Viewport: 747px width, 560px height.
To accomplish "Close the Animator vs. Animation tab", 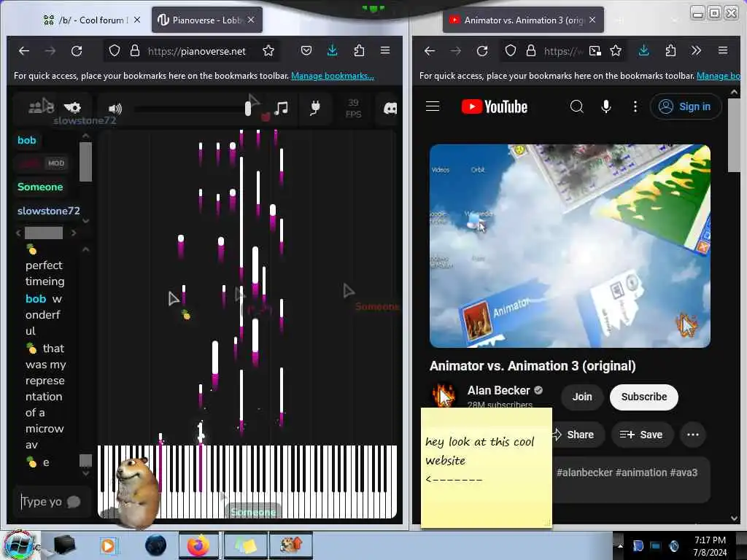I will pyautogui.click(x=592, y=20).
